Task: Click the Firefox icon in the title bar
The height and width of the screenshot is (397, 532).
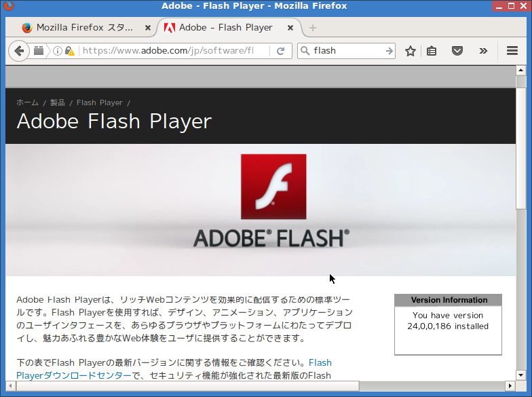Action: pyautogui.click(x=8, y=5)
